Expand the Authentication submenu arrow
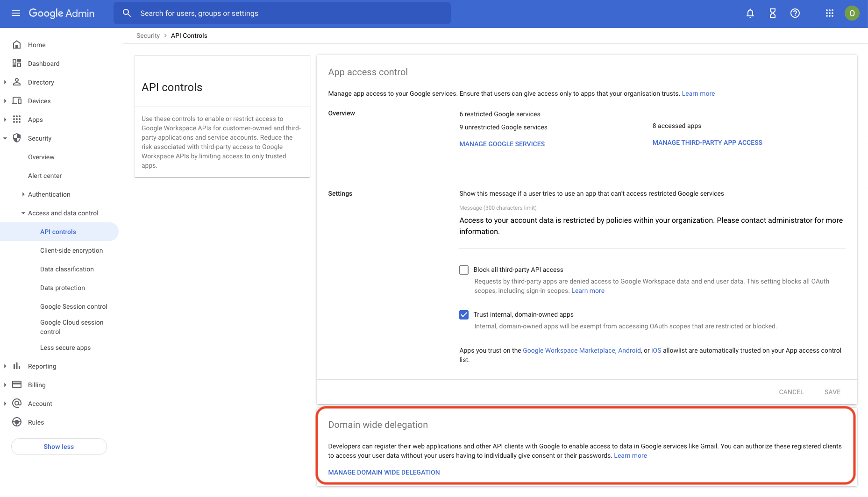This screenshot has height=497, width=868. (x=23, y=194)
